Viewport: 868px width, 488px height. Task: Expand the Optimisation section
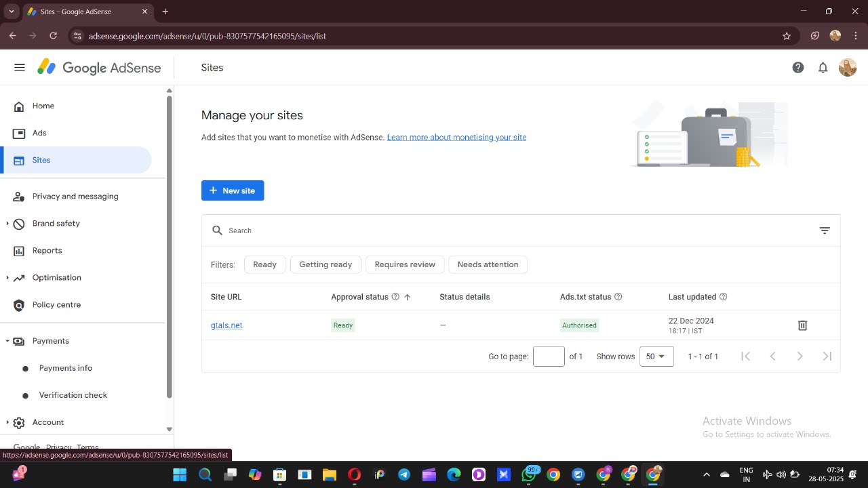pos(7,278)
